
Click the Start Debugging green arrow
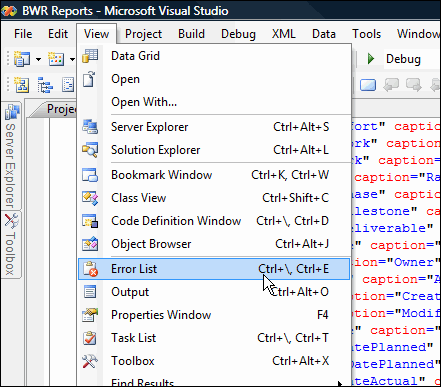point(371,59)
